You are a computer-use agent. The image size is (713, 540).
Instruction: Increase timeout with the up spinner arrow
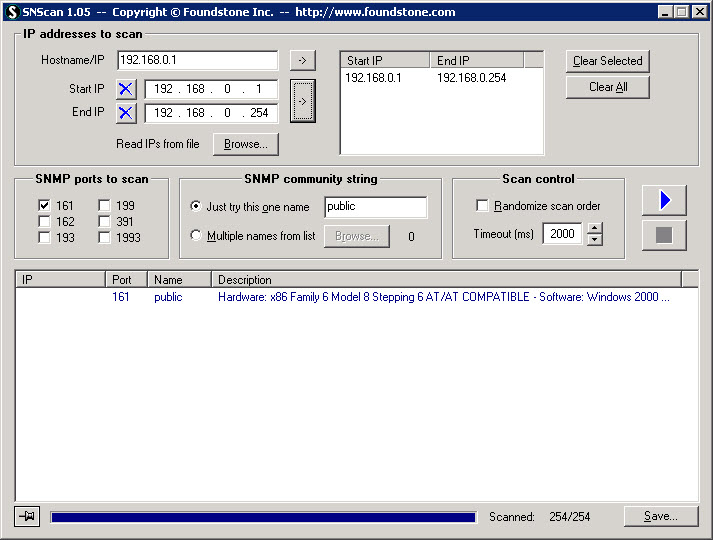[594, 228]
